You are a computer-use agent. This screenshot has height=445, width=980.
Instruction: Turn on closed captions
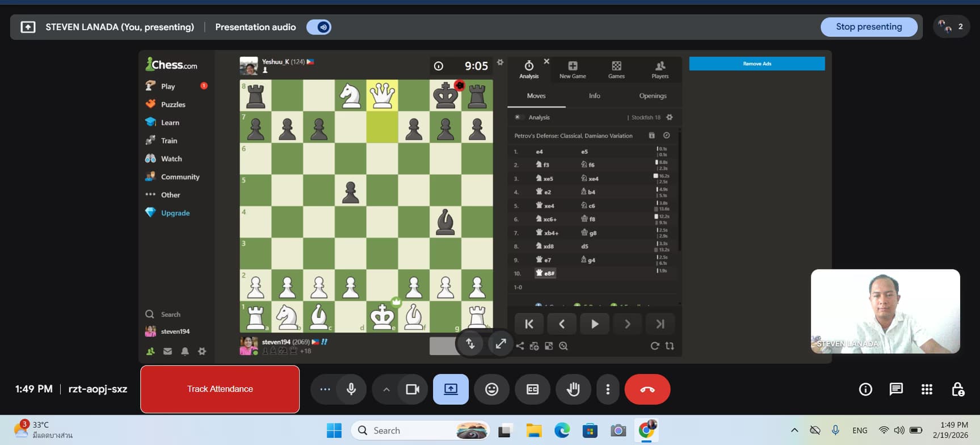(x=532, y=389)
